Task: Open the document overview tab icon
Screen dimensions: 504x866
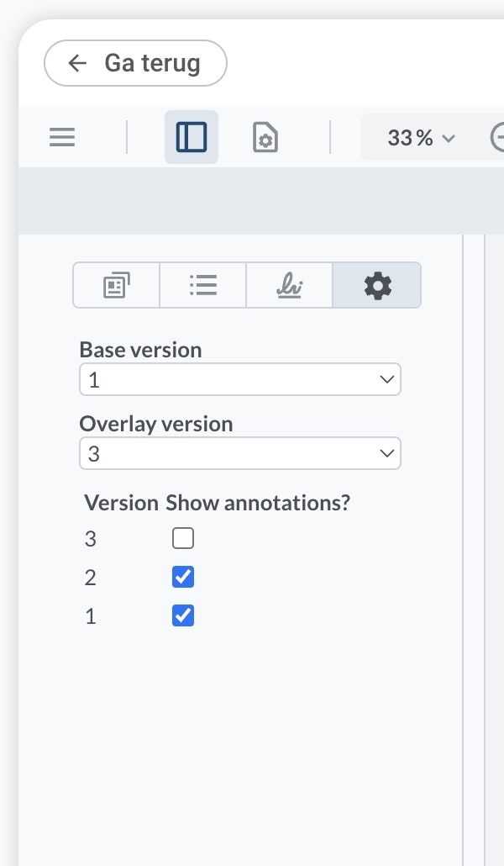Action: point(117,286)
